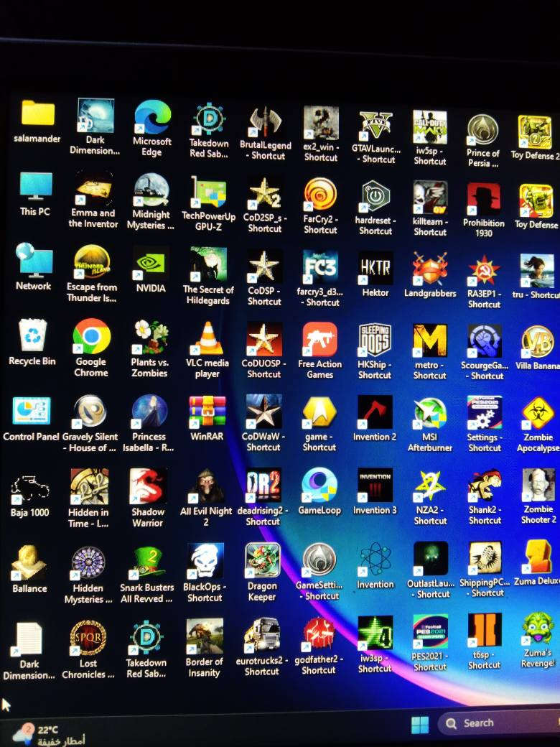
Task: Open the Windows Start menu button
Action: pyautogui.click(x=420, y=724)
